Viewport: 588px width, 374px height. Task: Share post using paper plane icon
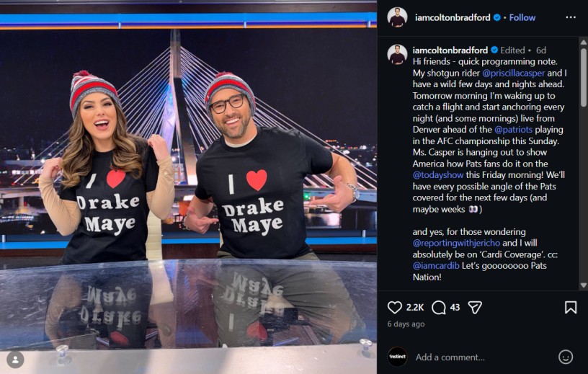tap(475, 308)
